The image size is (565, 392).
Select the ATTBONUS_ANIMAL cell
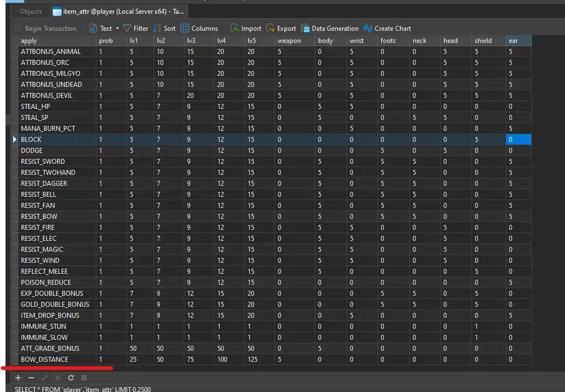point(57,52)
